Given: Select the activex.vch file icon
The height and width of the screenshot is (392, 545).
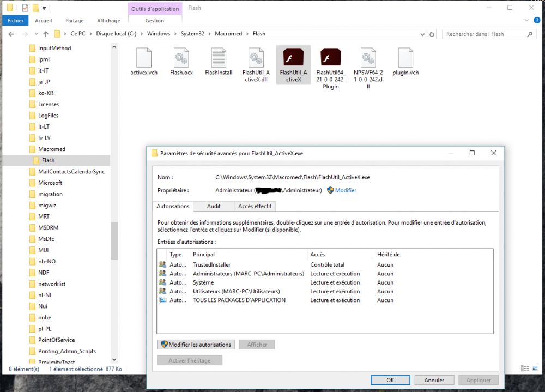Looking at the screenshot, I should [x=144, y=58].
